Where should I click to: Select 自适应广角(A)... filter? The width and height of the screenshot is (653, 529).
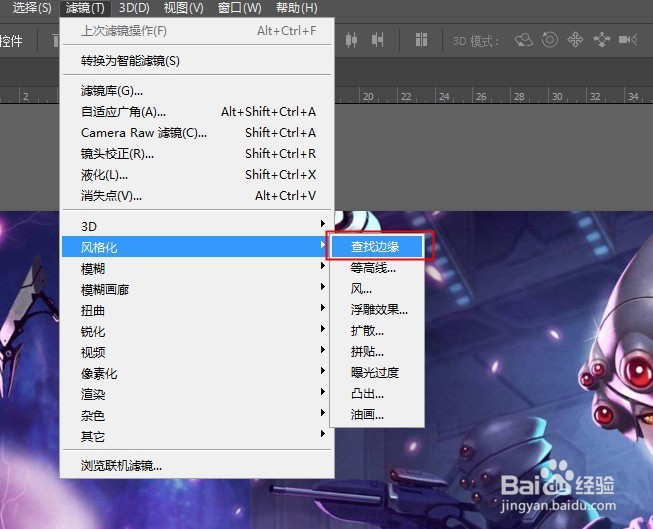(x=197, y=112)
